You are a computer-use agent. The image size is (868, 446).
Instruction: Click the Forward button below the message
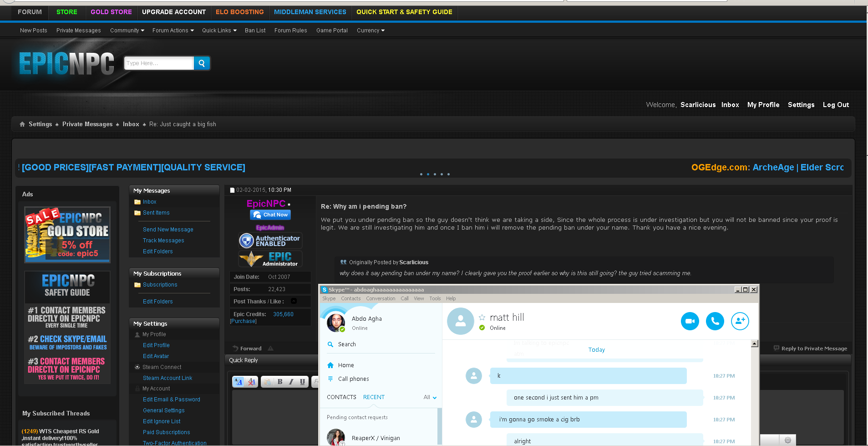pyautogui.click(x=247, y=349)
